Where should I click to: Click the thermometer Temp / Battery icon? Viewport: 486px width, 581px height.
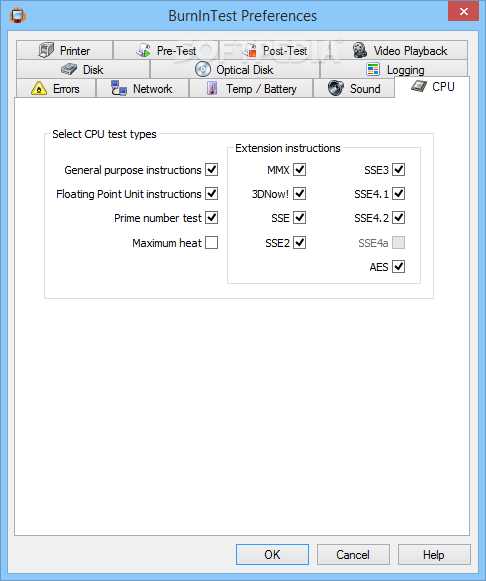[x=212, y=88]
